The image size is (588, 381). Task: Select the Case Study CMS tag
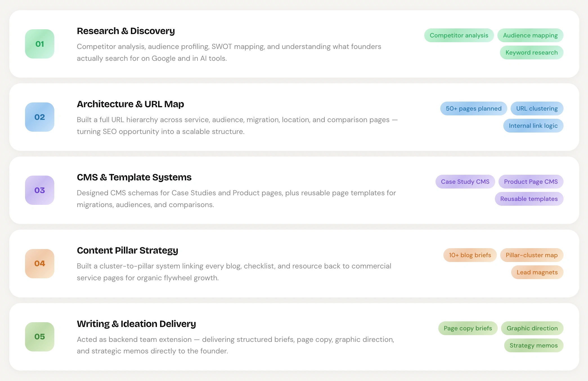pyautogui.click(x=465, y=182)
